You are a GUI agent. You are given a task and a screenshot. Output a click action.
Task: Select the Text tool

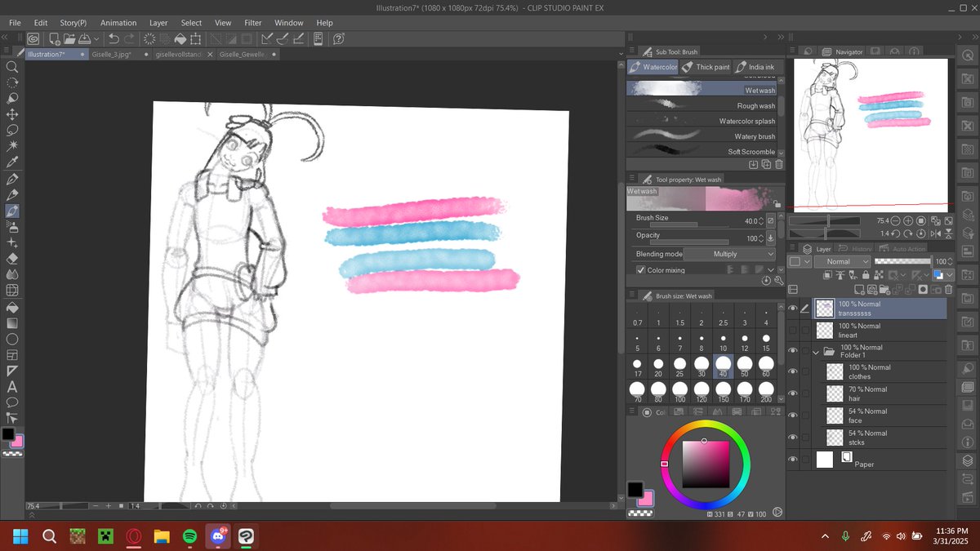12,387
